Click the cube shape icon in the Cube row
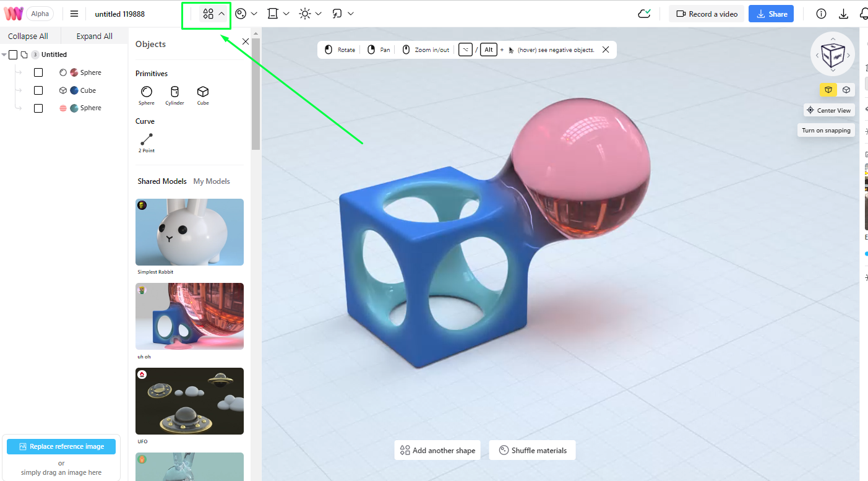The height and width of the screenshot is (481, 868). coord(63,90)
